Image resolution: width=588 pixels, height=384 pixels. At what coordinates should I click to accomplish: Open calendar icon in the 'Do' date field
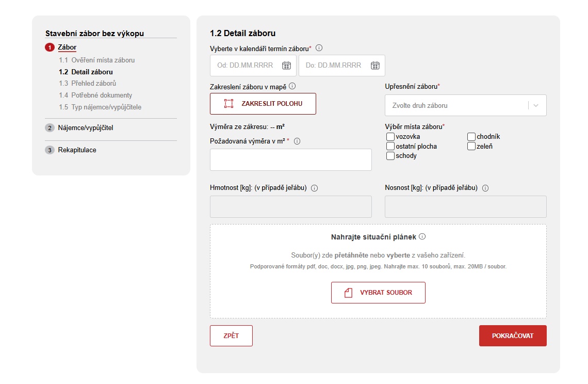click(x=375, y=66)
